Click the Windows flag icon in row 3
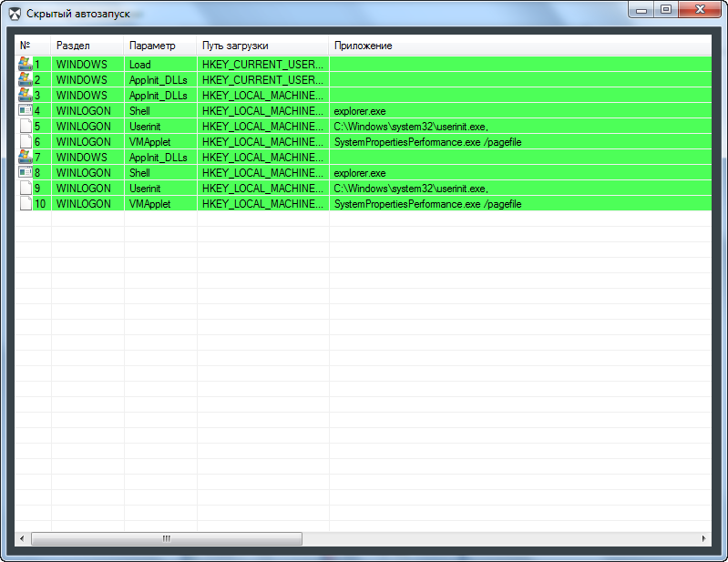The height and width of the screenshot is (562, 728). pyautogui.click(x=26, y=95)
